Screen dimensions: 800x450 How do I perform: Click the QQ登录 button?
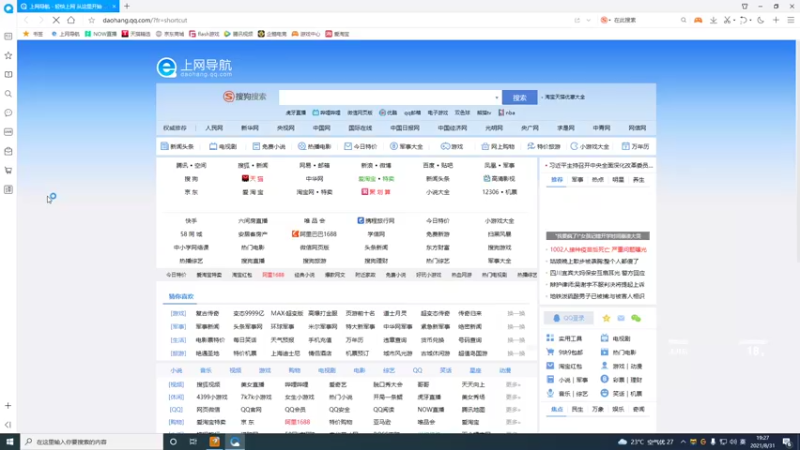click(569, 318)
